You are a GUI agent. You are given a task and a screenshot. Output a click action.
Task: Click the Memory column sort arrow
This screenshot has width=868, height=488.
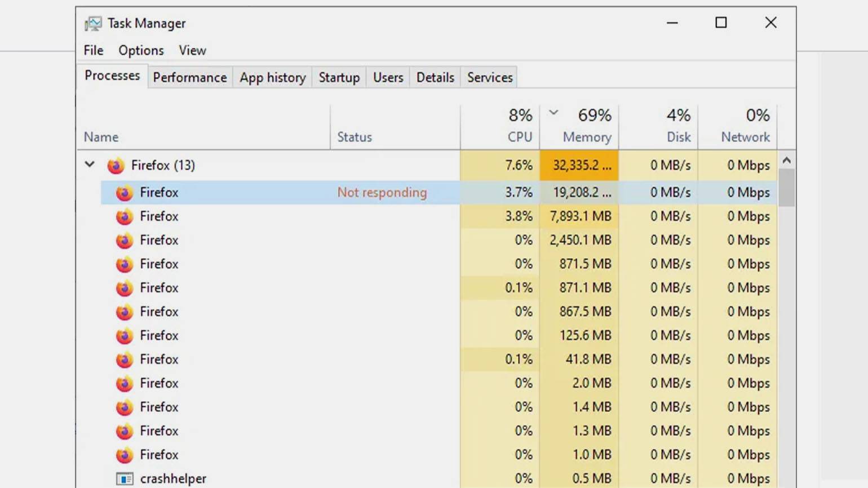click(553, 112)
